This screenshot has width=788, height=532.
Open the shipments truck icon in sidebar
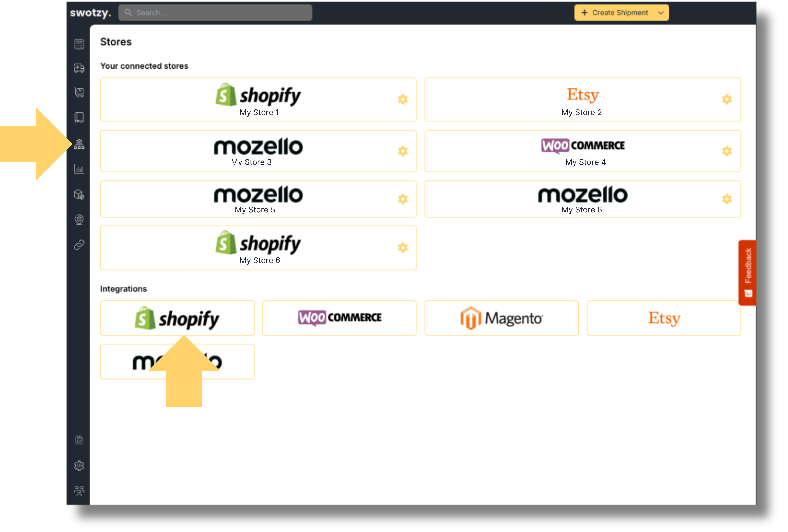(x=79, y=68)
